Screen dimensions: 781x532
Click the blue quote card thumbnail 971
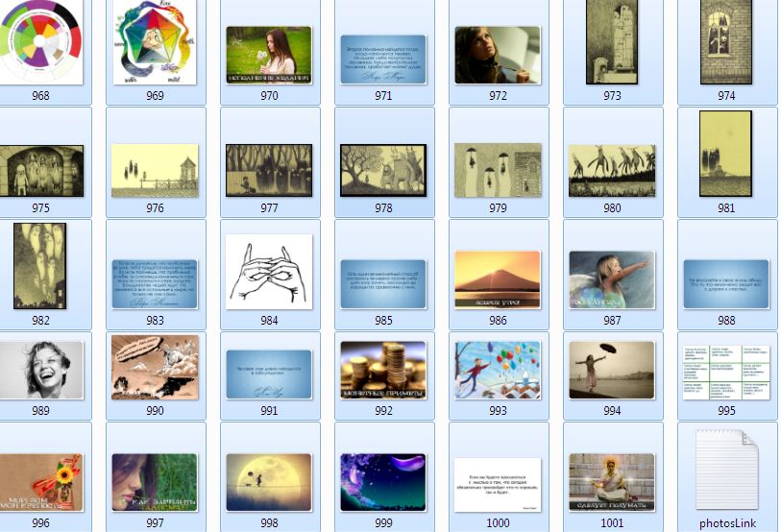383,60
